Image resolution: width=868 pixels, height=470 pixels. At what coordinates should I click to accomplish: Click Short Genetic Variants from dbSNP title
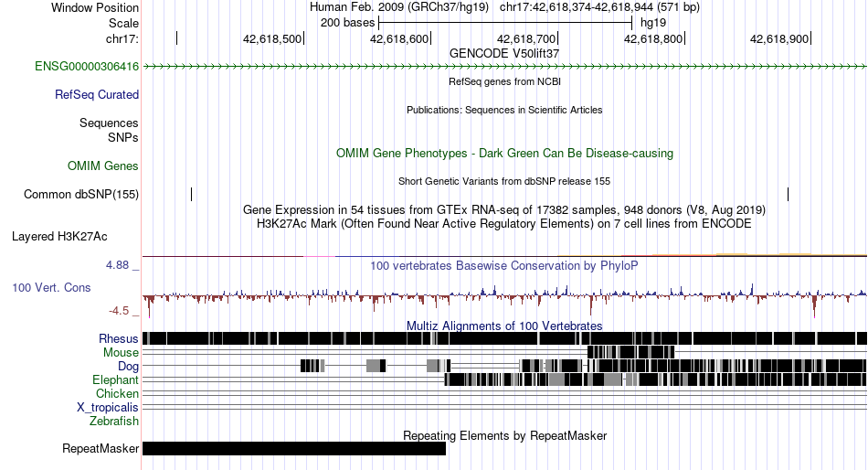point(504,181)
